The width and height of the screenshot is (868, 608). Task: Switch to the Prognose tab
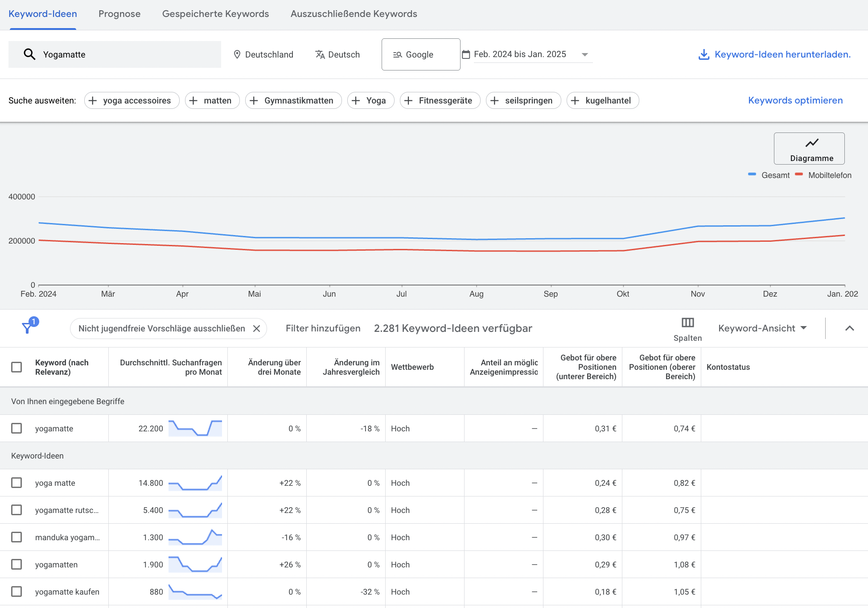[119, 14]
